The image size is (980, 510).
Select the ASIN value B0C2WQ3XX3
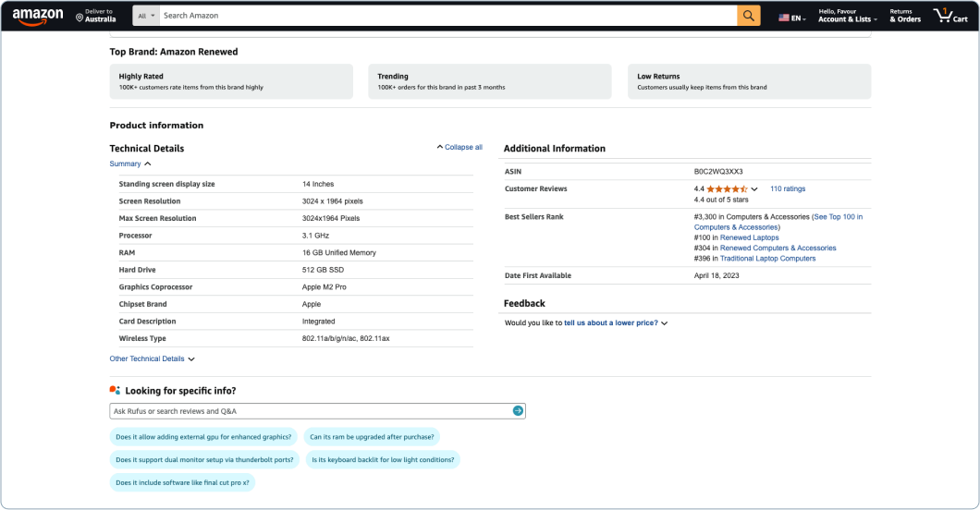[x=718, y=172]
